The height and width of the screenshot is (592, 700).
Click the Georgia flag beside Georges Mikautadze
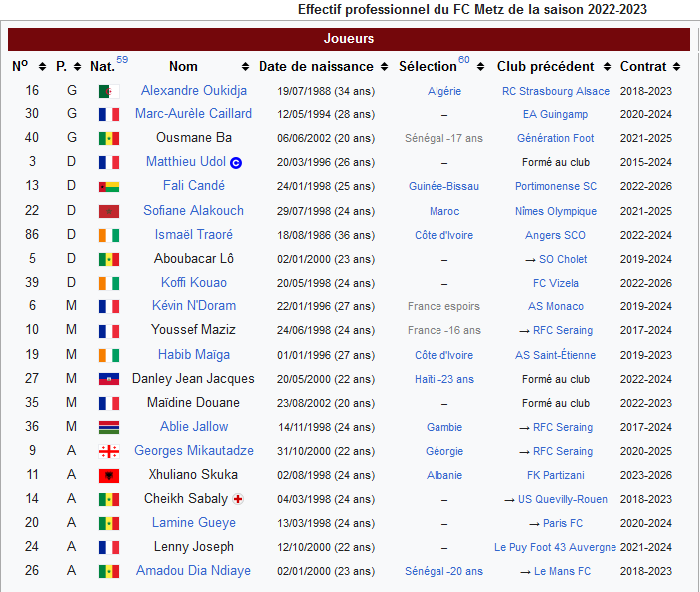tap(109, 452)
